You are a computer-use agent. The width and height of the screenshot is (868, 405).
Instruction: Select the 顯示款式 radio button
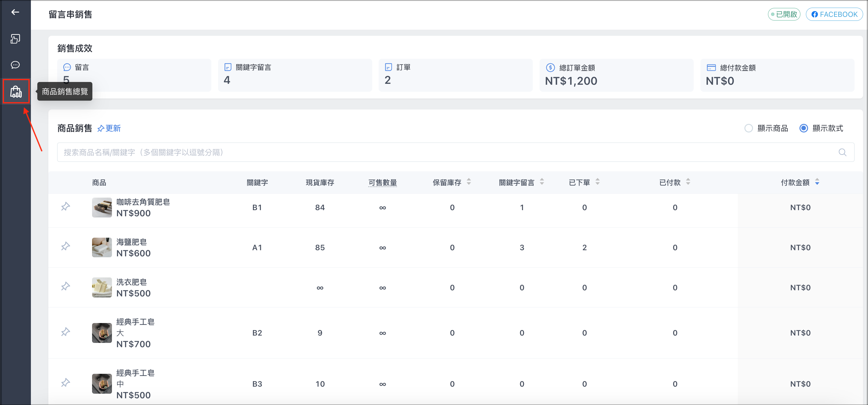point(803,128)
